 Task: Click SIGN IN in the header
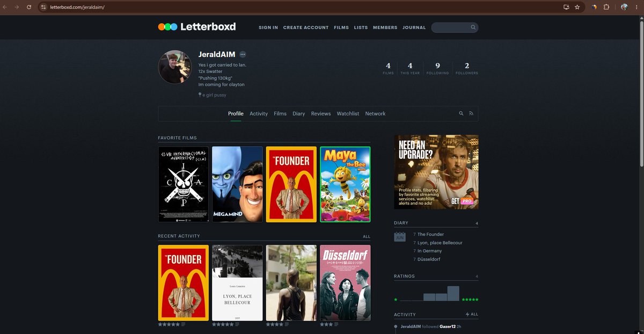[x=268, y=27]
